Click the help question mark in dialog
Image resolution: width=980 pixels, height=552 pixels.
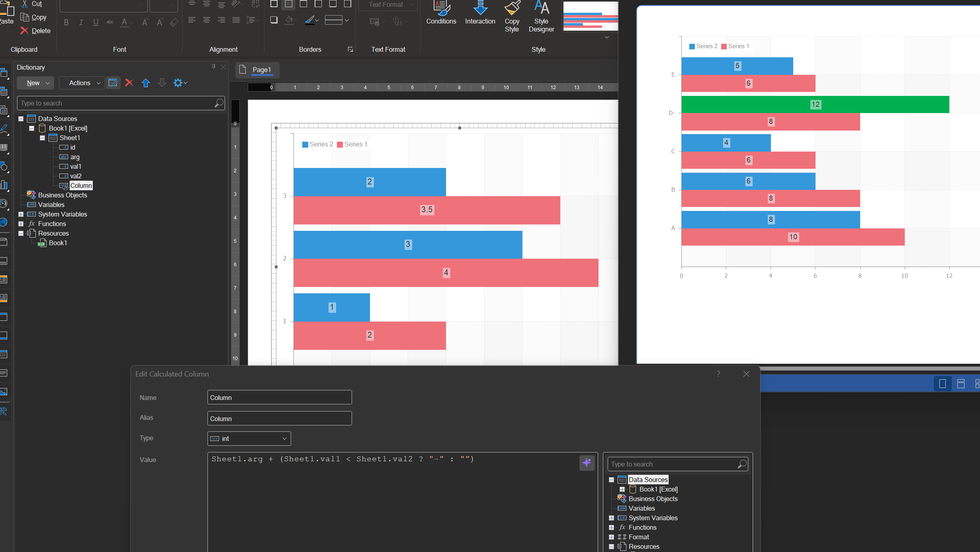[718, 374]
